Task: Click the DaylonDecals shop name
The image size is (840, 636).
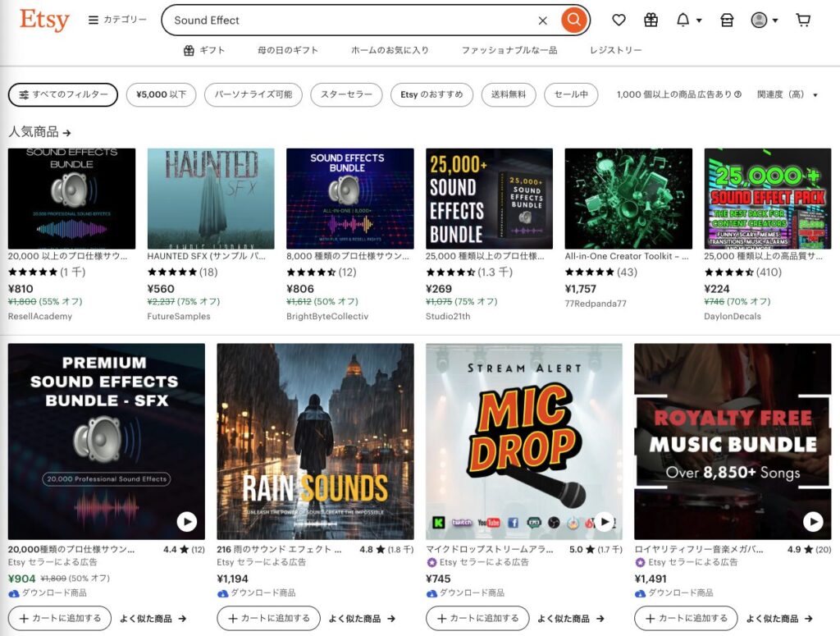Action: [733, 316]
